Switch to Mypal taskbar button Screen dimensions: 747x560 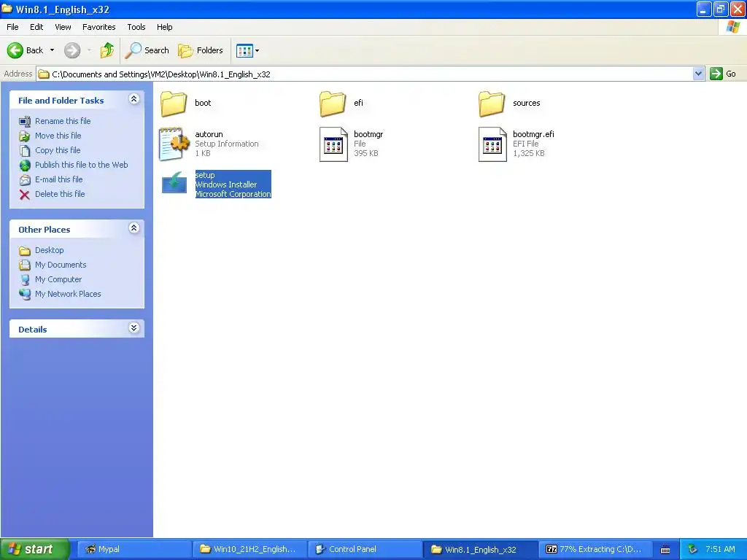[134, 549]
